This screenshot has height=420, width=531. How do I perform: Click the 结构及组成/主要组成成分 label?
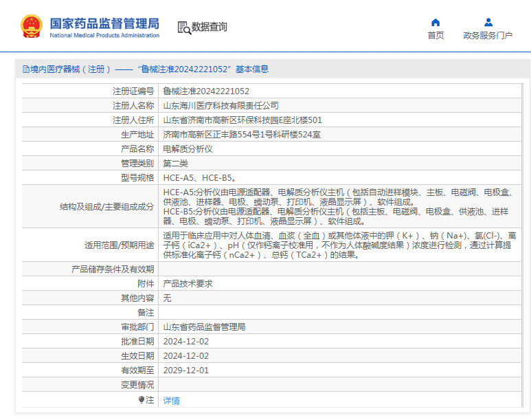[x=106, y=207]
